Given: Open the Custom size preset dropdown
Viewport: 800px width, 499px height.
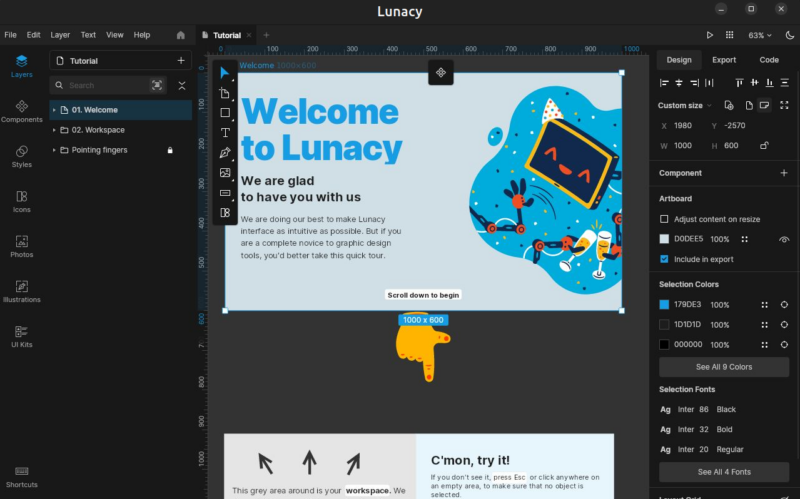Looking at the screenshot, I should click(x=685, y=106).
